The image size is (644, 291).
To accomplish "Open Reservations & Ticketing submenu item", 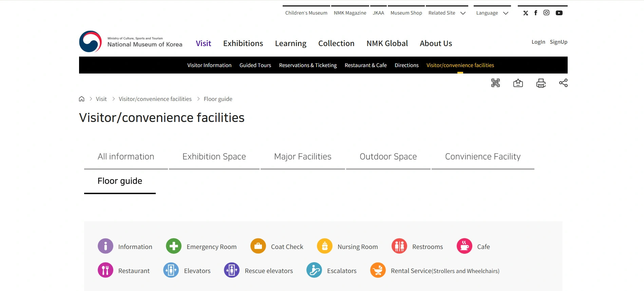I will 308,65.
